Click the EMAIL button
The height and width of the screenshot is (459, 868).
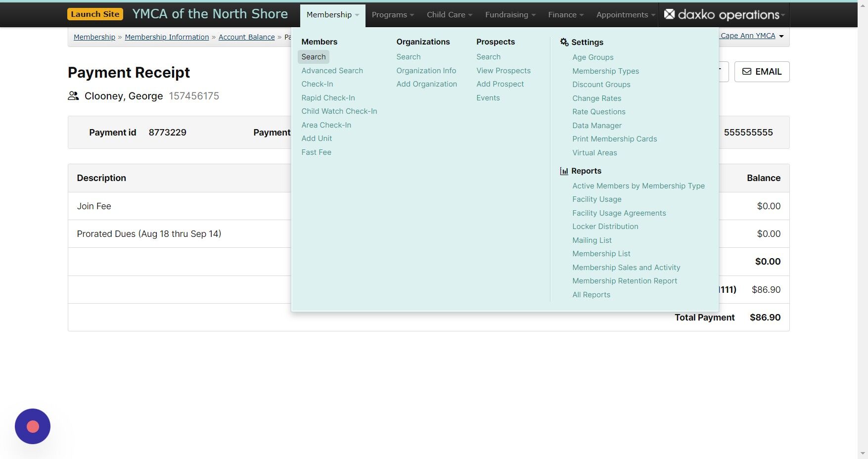[762, 72]
